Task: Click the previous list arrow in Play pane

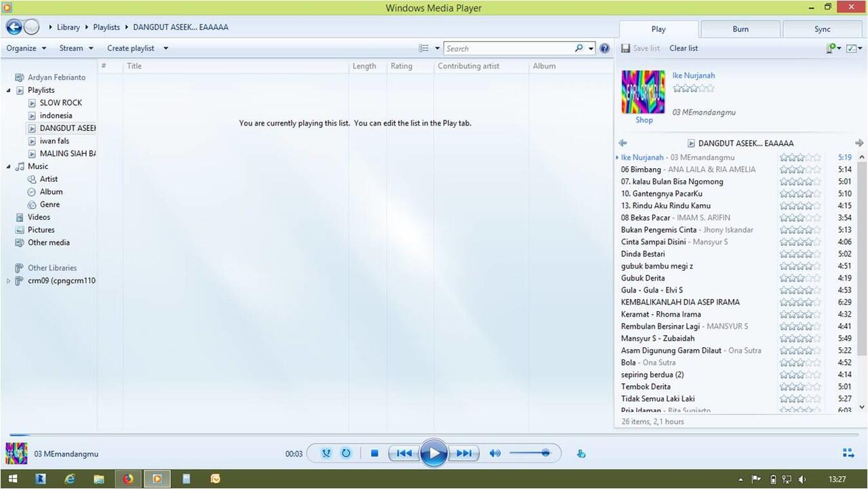Action: [623, 143]
